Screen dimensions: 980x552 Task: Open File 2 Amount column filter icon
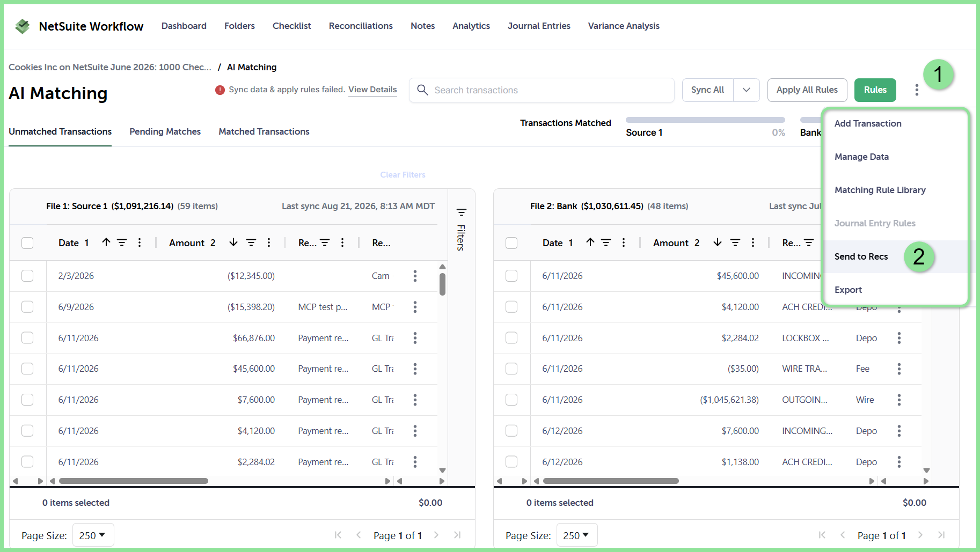735,242
